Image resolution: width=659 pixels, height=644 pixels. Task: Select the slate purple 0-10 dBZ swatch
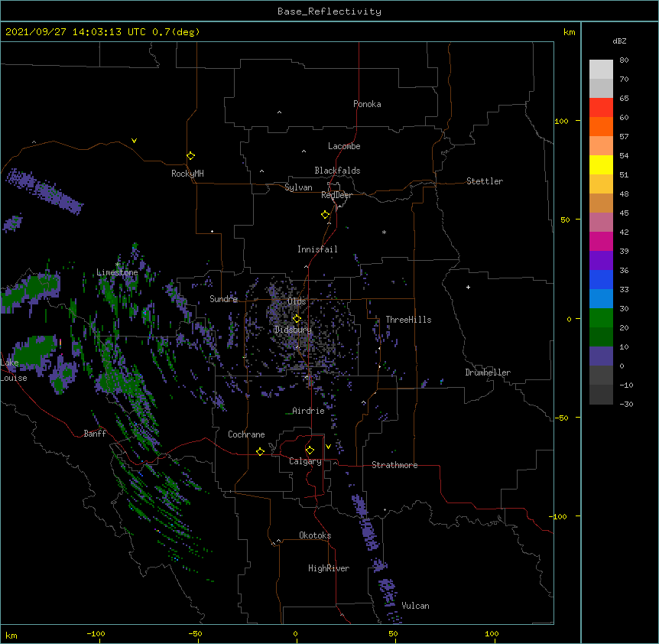pos(601,356)
